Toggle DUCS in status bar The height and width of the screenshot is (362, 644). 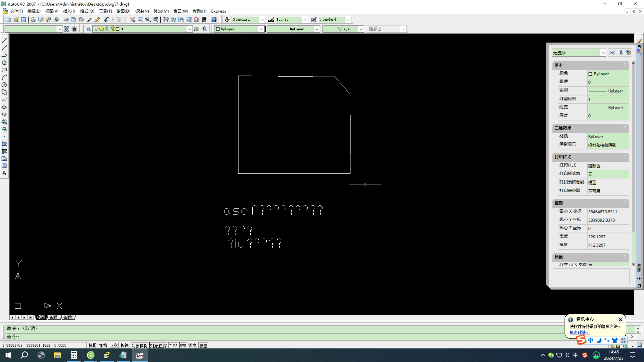[173, 346]
